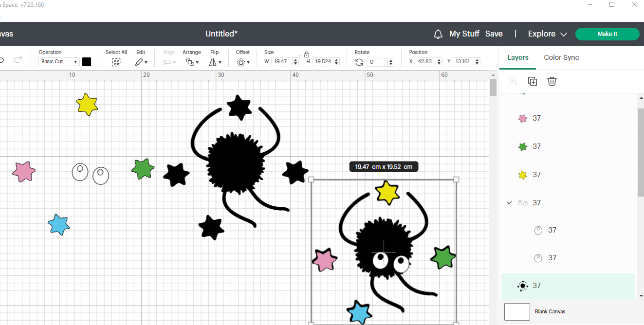
Task: Duplicate the selected layer
Action: pos(532,81)
